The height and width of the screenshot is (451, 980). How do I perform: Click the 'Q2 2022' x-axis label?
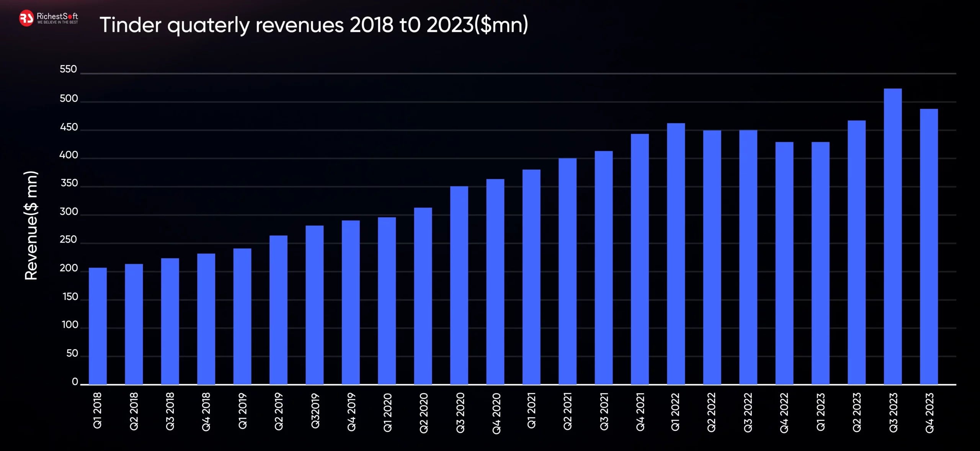[x=712, y=412]
